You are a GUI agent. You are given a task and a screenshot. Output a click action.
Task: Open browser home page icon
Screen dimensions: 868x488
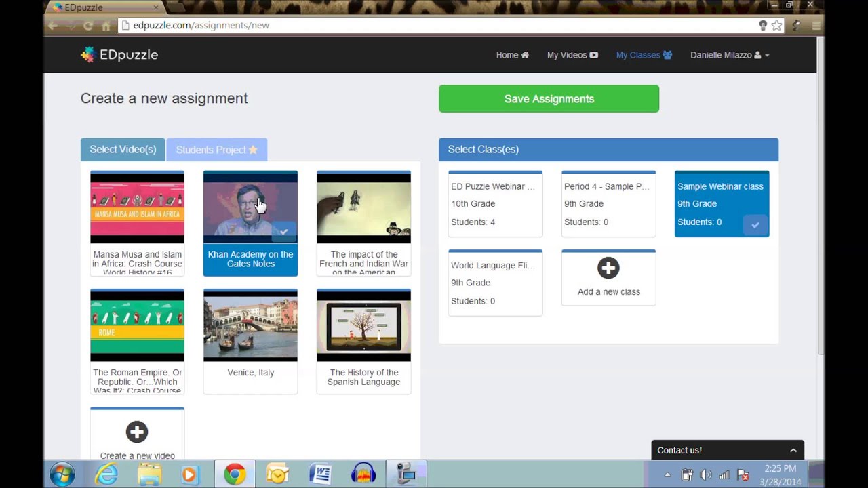[x=106, y=26]
